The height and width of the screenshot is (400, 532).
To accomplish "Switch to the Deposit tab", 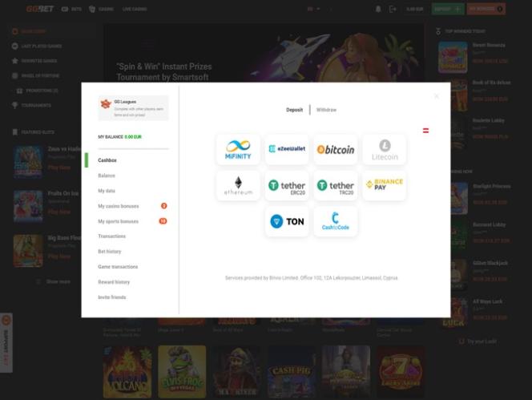I will point(294,110).
